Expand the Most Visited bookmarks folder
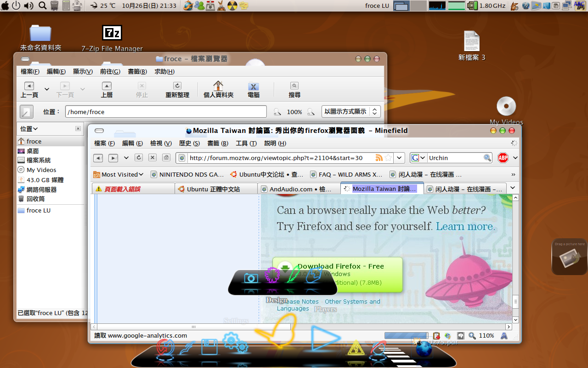This screenshot has width=588, height=368. 119,174
